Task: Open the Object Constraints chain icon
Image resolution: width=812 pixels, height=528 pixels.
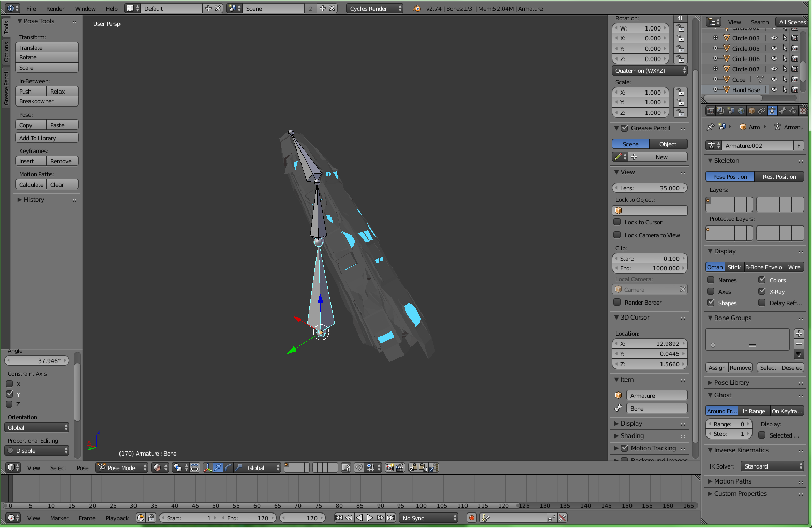Action: (x=762, y=111)
